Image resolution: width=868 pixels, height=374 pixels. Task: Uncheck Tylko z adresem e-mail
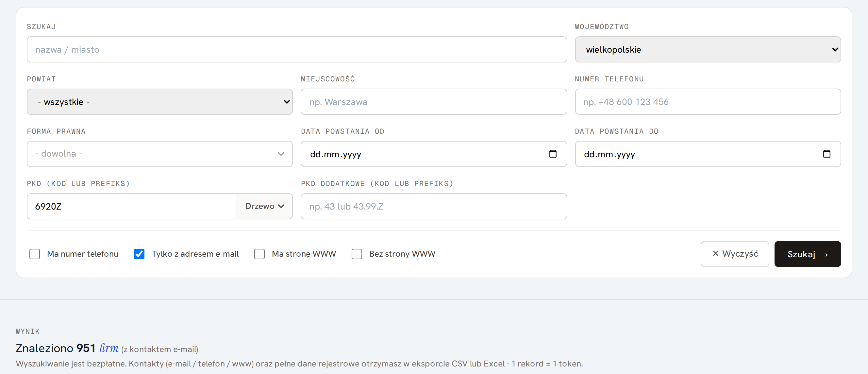point(139,254)
